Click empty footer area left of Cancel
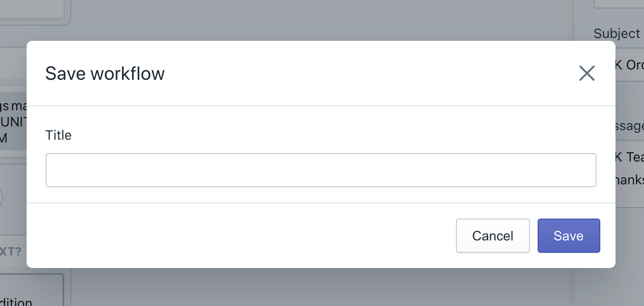Viewport: 644px width, 306px height. click(x=237, y=236)
